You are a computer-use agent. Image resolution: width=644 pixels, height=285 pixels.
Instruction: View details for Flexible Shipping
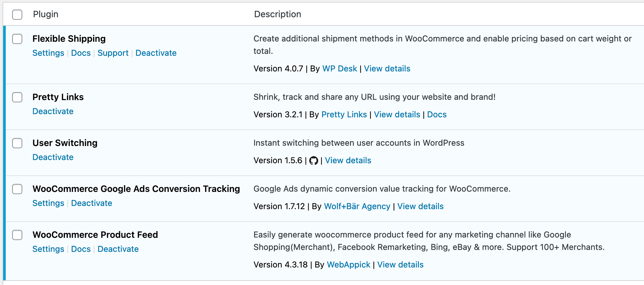pos(387,69)
